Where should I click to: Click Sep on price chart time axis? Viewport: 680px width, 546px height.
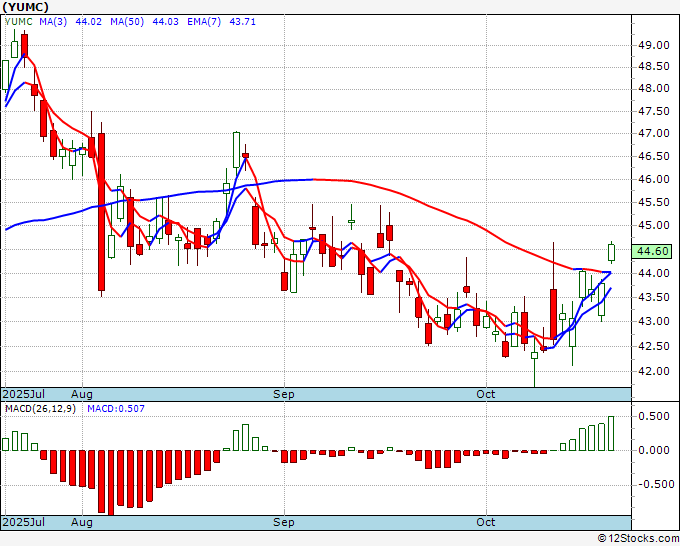[284, 394]
